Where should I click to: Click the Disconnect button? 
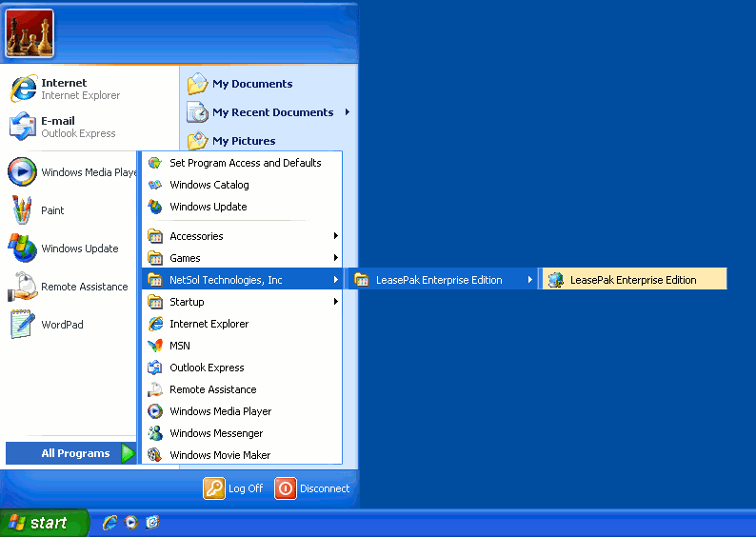click(x=312, y=488)
